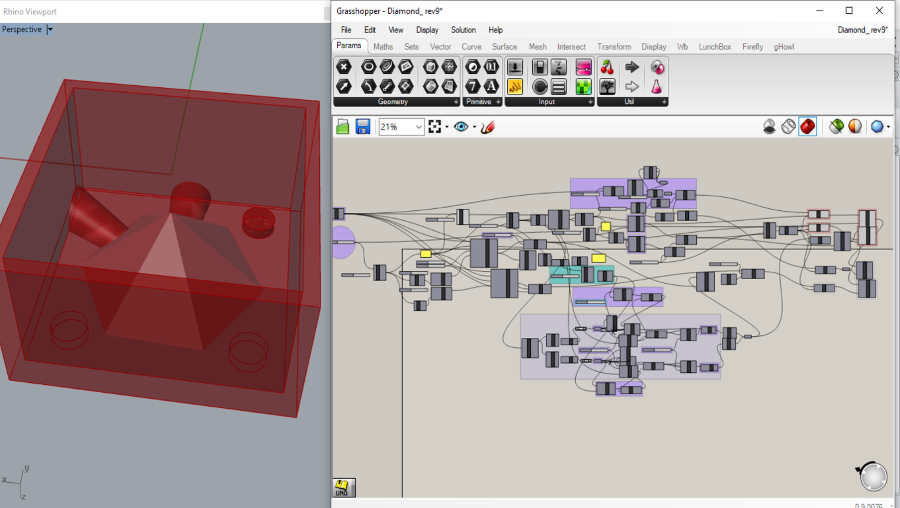Screen dimensions: 900x508
Task: Click the UNO widget on the canvas
Action: point(344,488)
